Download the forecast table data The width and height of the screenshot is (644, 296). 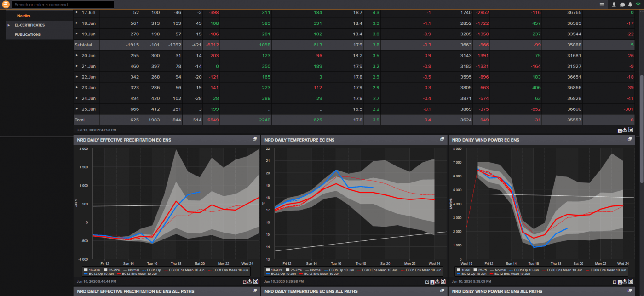pyautogui.click(x=625, y=130)
